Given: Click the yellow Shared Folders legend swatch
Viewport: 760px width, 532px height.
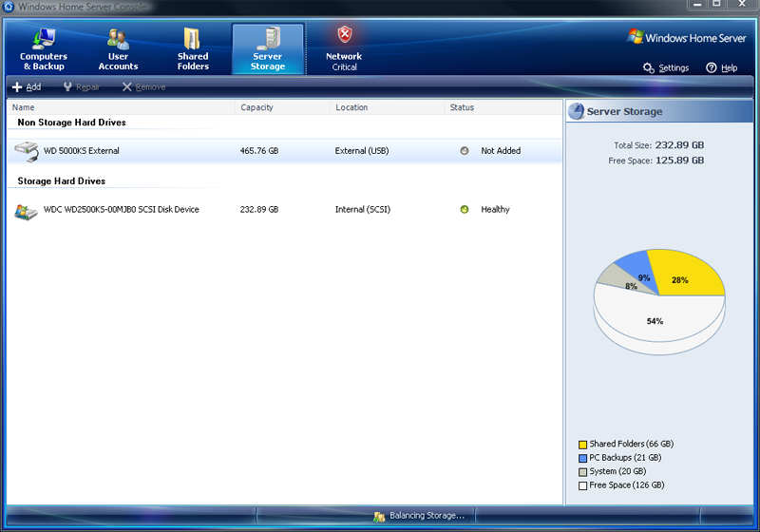Looking at the screenshot, I should (x=582, y=445).
